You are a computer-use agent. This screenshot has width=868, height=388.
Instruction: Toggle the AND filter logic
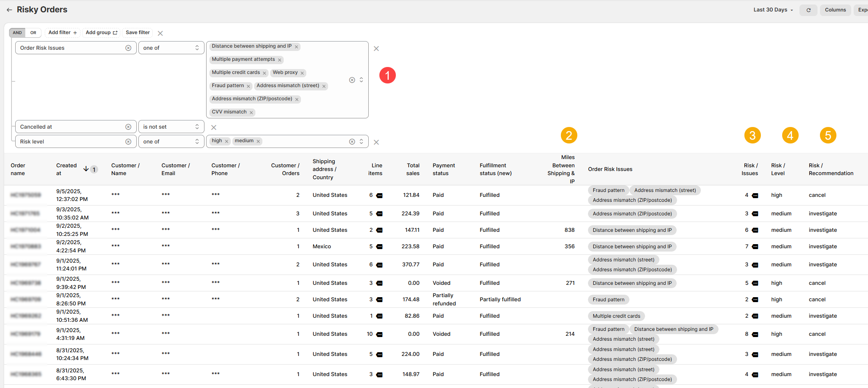pos(17,33)
